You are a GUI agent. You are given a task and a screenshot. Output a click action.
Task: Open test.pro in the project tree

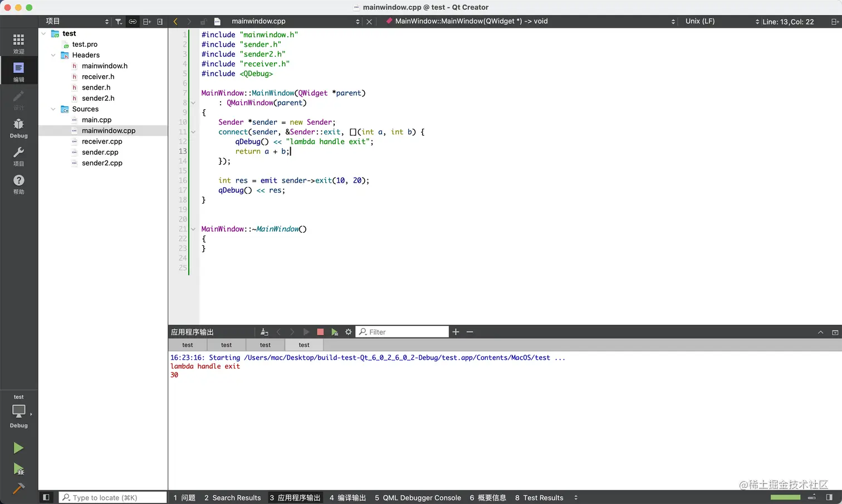tap(85, 45)
